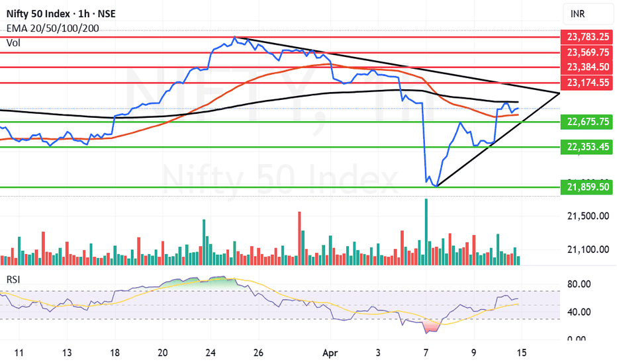Screen dimensions: 617x364
Task: Click the tall red volume bar near March 28
Action: coord(299,238)
